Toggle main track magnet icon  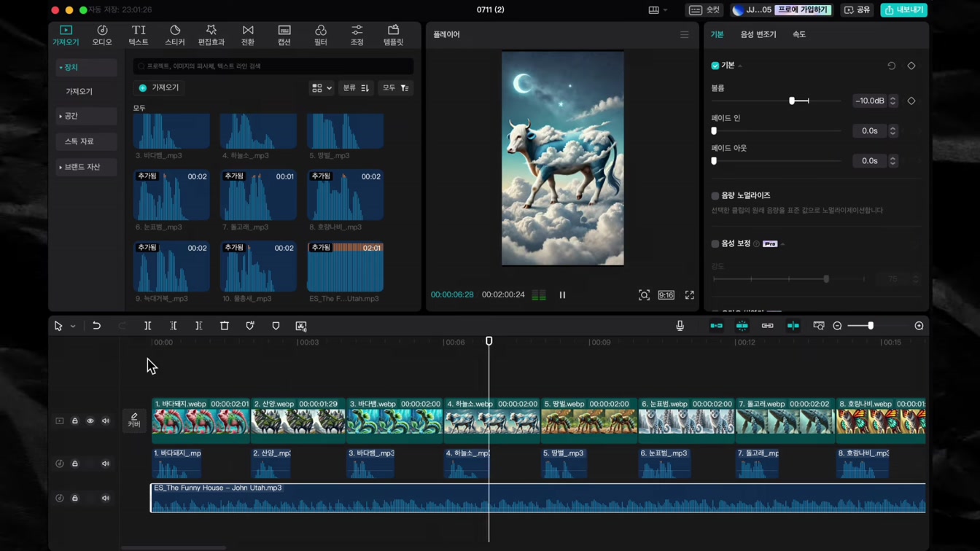pos(716,326)
